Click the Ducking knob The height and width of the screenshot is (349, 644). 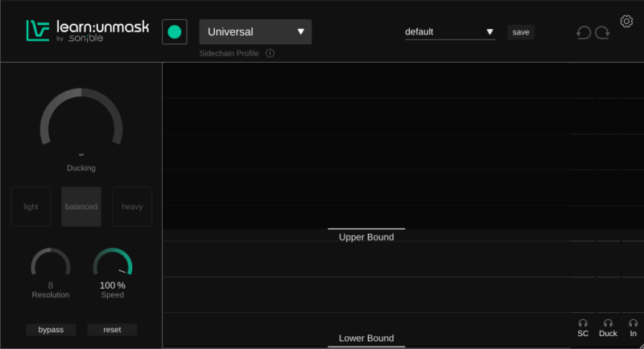[x=81, y=125]
